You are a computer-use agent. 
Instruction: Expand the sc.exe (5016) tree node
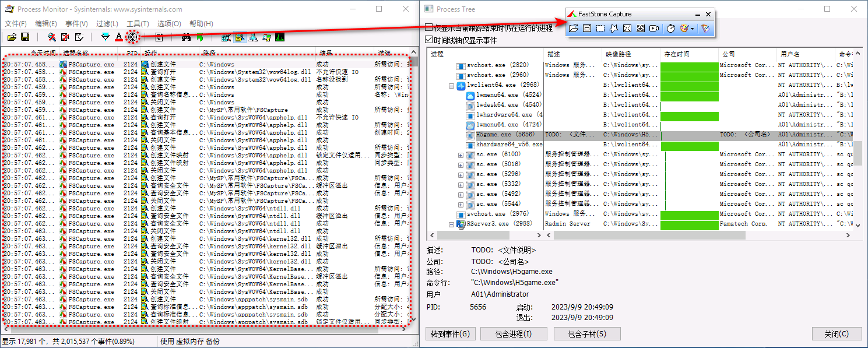(461, 165)
